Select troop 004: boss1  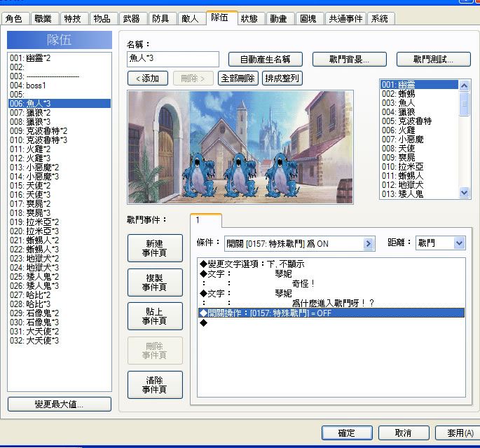click(60, 85)
